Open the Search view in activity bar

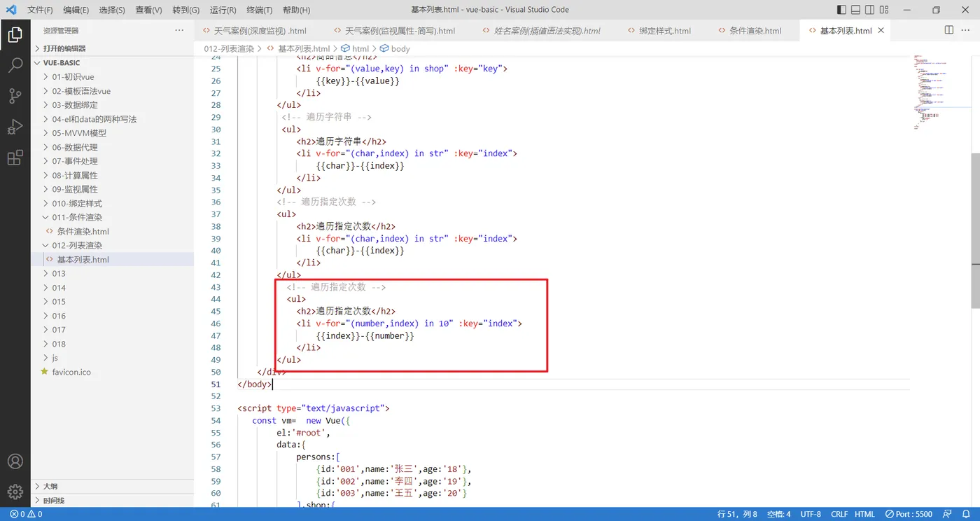15,66
